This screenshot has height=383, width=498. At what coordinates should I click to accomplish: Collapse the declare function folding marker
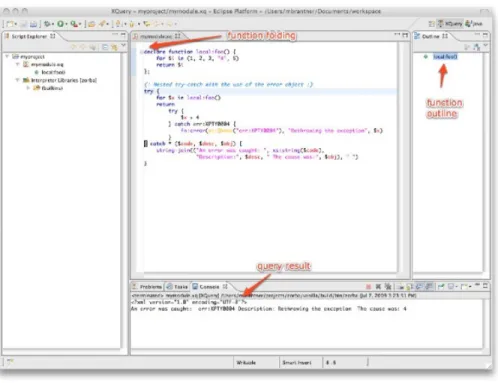tap(141, 52)
